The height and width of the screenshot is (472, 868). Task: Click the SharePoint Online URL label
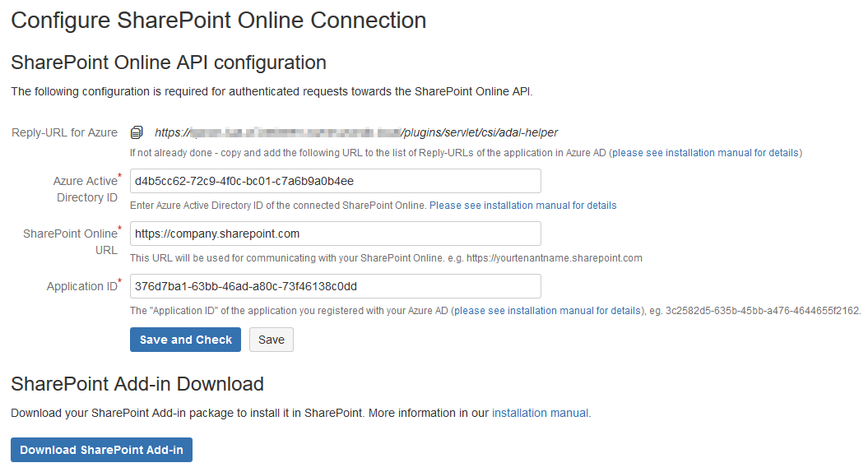tap(70, 242)
